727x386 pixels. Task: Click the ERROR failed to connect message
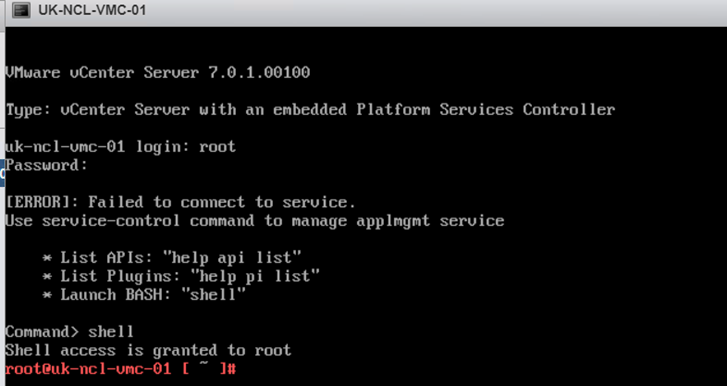(x=180, y=202)
